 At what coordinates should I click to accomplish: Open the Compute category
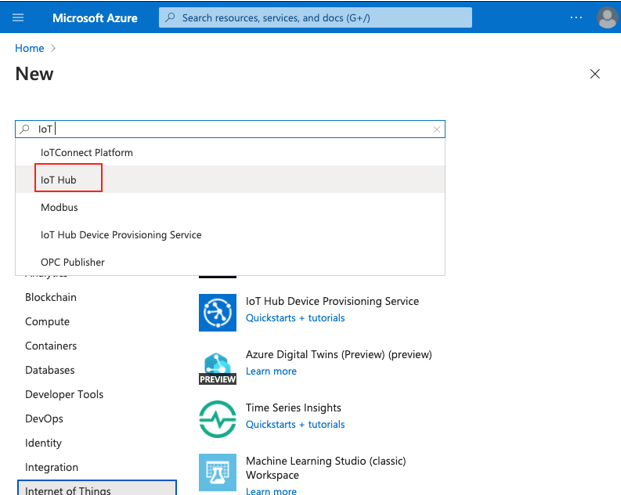pos(47,322)
